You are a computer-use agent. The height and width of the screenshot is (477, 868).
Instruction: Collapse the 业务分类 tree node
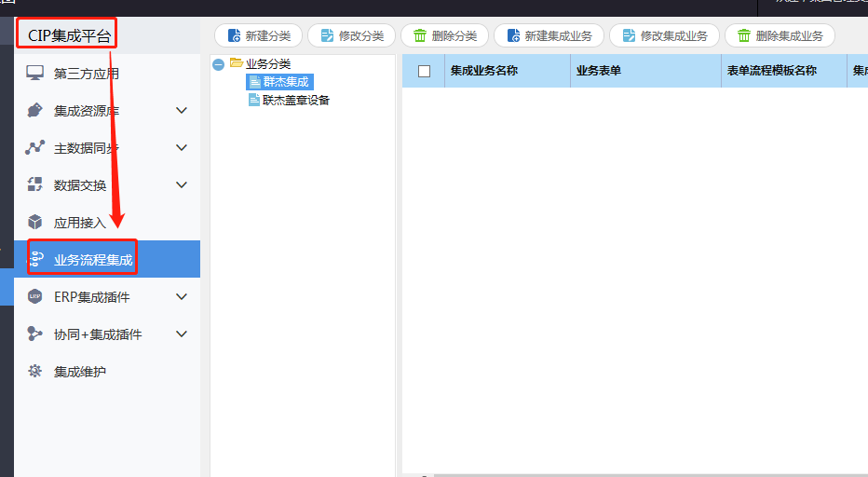point(219,64)
